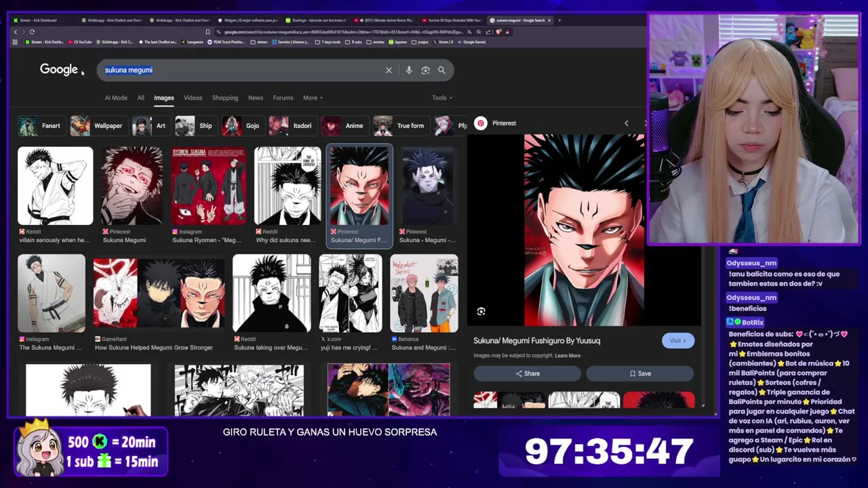This screenshot has width=868, height=488.
Task: Apply the Wallpaper filter chip
Action: pos(98,125)
